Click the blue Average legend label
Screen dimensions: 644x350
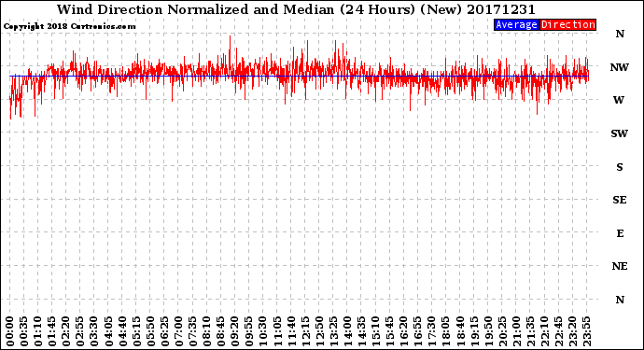516,24
